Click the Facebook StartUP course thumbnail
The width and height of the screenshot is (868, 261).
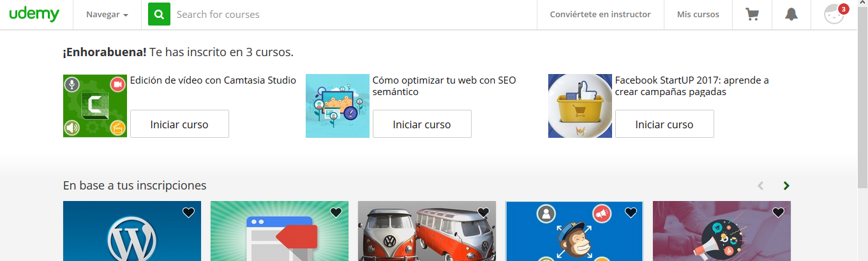click(580, 106)
